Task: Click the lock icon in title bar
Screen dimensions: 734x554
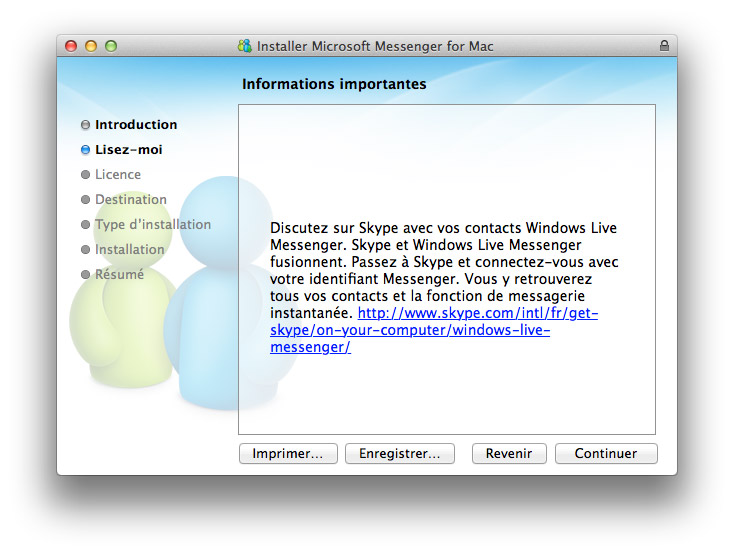Action: point(664,45)
